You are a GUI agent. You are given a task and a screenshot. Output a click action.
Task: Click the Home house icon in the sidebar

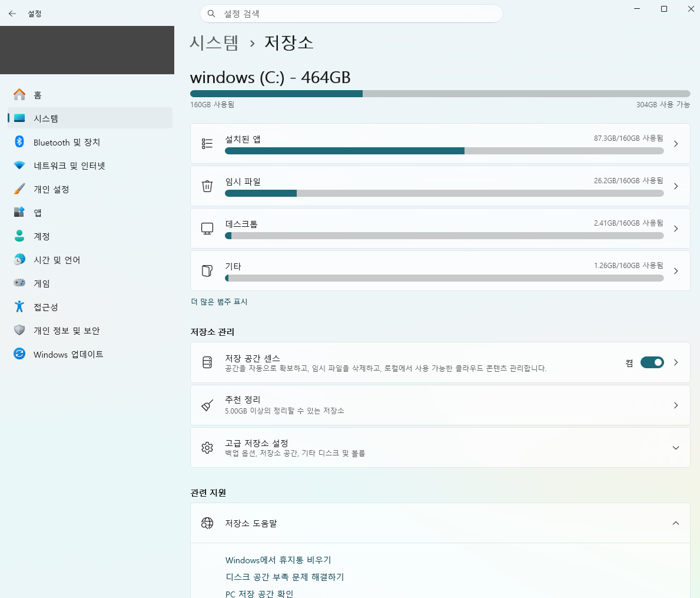[x=19, y=95]
